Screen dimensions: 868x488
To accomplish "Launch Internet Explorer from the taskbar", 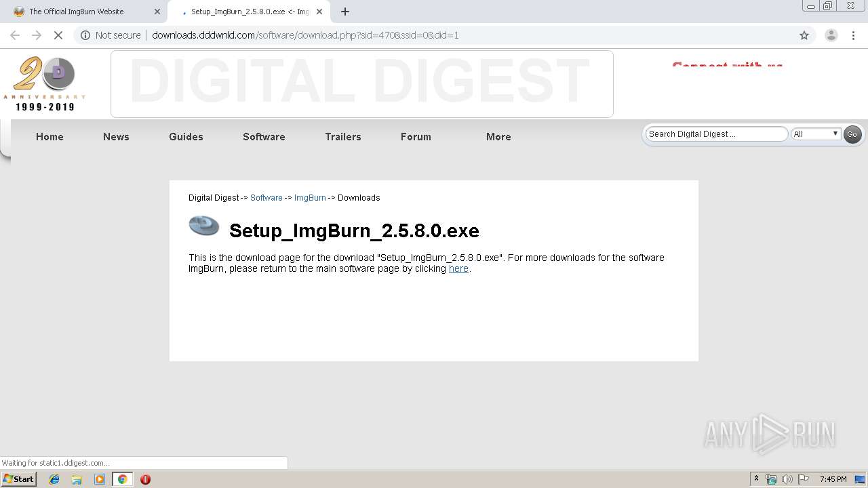I will (54, 479).
